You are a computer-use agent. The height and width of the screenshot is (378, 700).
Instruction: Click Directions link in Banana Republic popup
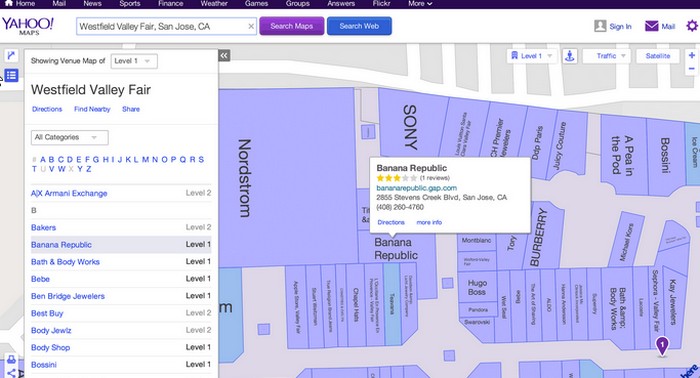tap(391, 222)
